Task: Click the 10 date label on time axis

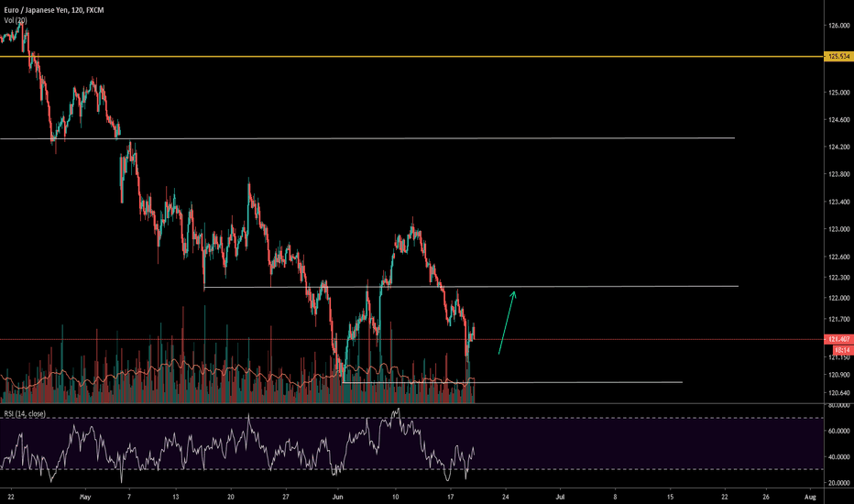Action: 396,497
